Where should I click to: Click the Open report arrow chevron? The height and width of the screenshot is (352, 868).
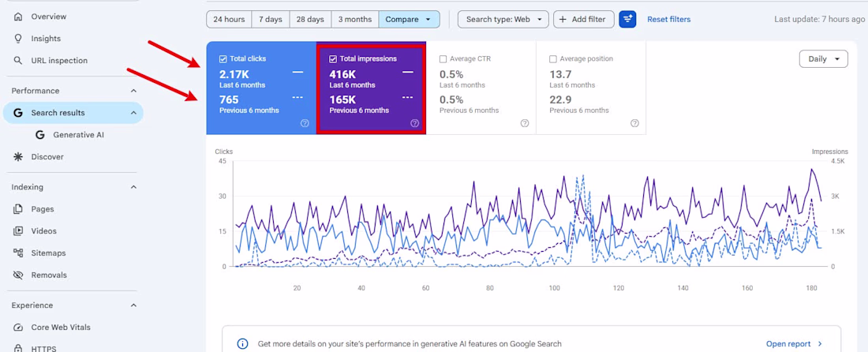click(820, 343)
